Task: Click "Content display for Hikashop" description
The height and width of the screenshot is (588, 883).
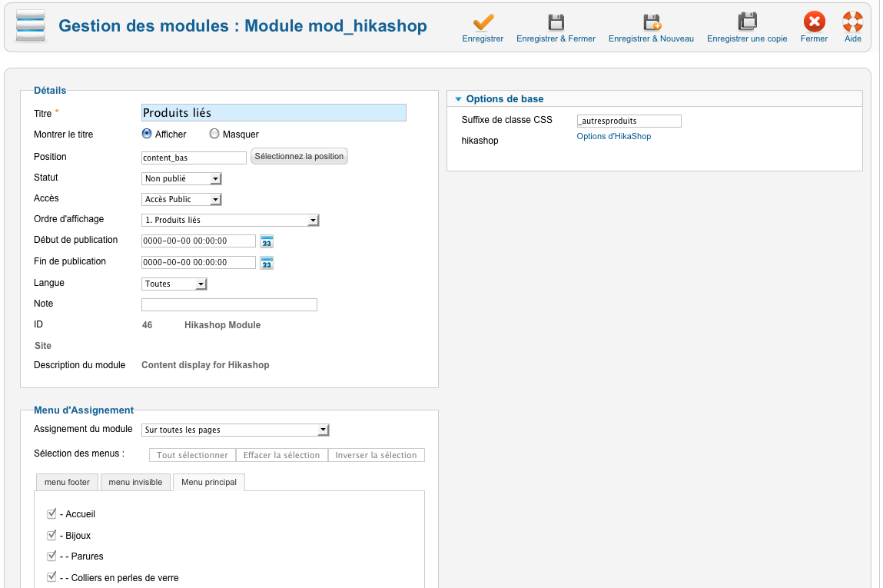Action: coord(205,365)
